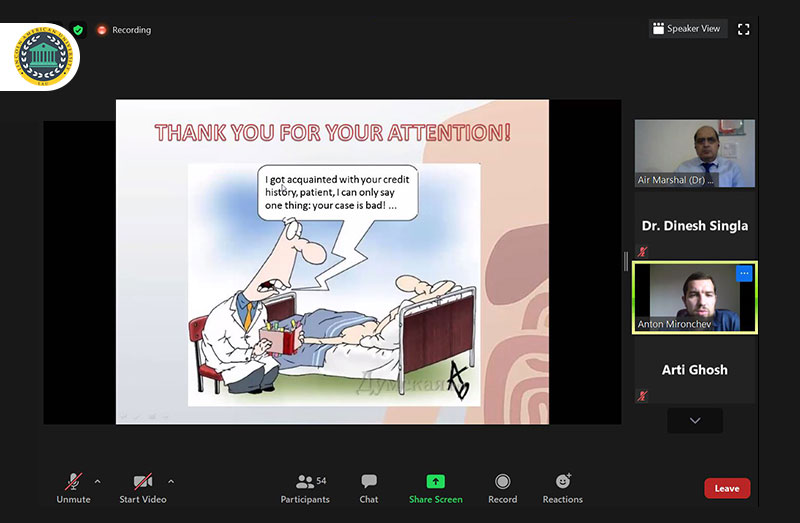Switch layout with the Speaker View button
This screenshot has height=523, width=800.
tap(688, 29)
